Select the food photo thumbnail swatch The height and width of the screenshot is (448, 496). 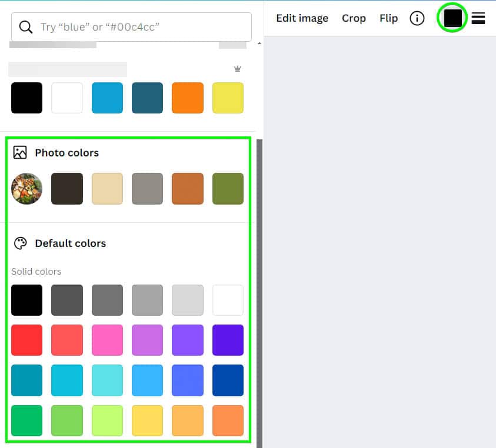26,189
